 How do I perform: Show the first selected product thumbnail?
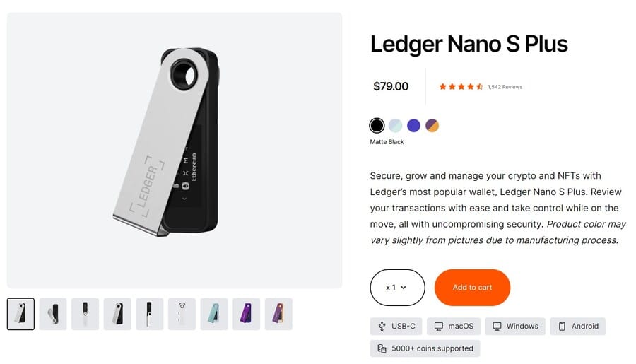20,314
